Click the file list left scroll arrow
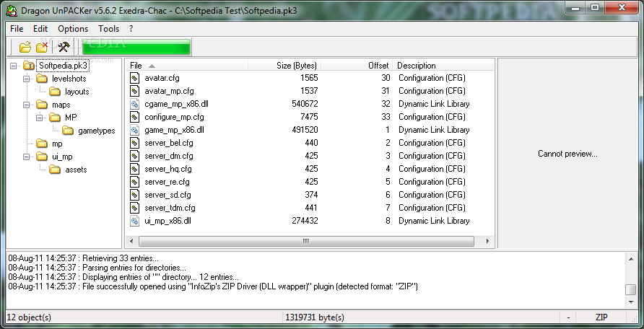This screenshot has height=329, width=644. 131,241
